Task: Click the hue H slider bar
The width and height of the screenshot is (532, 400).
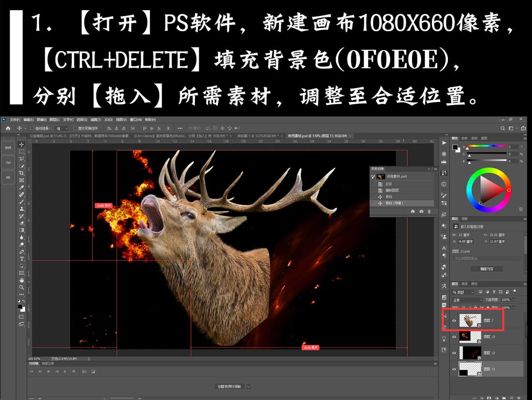Action: tap(487, 146)
